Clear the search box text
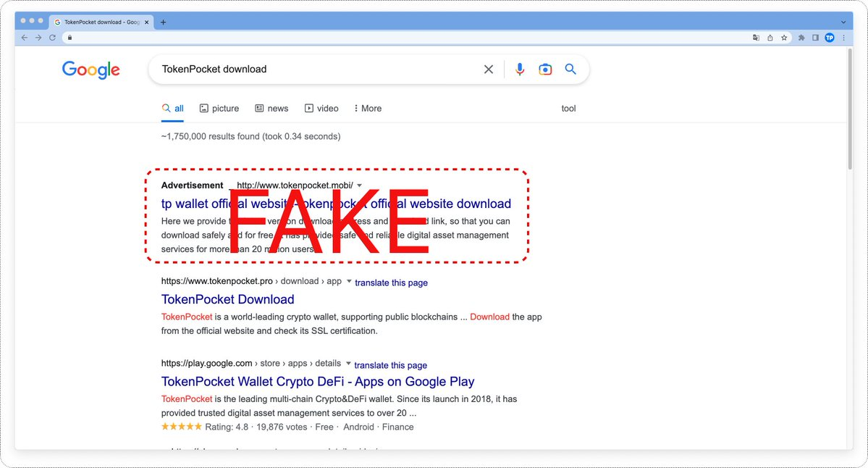The width and height of the screenshot is (868, 468). (x=489, y=70)
